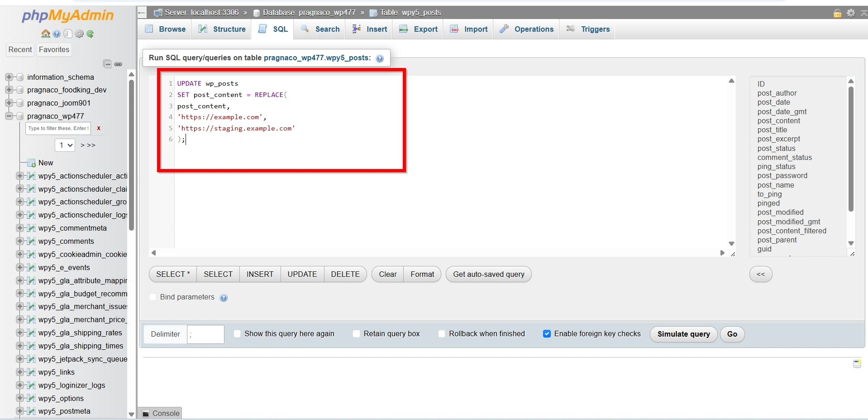868x420 pixels.
Task: Collapse the navigation panel with left arrow
Action: coord(142,13)
